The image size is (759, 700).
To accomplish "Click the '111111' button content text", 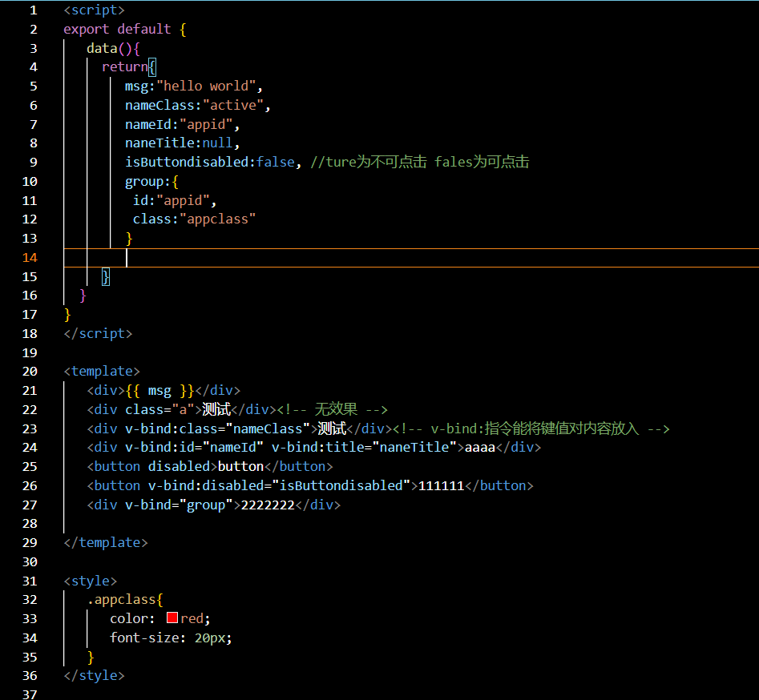I will [442, 485].
